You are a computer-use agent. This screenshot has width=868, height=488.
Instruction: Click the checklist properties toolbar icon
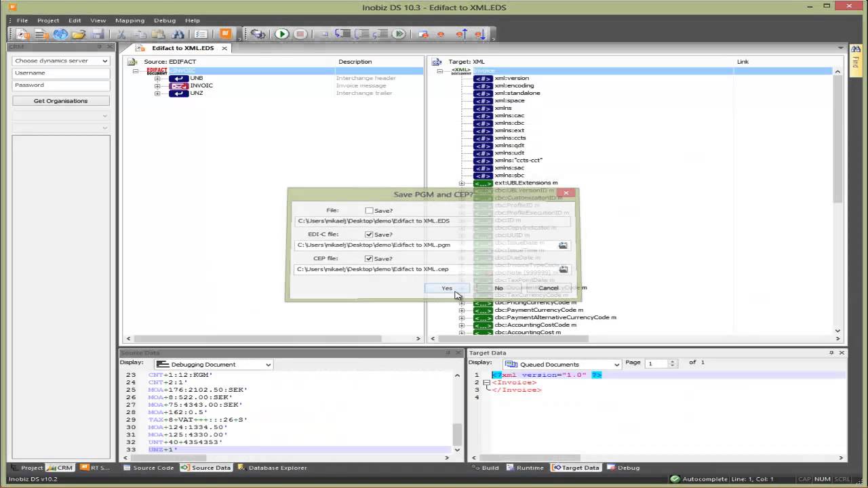pos(201,34)
